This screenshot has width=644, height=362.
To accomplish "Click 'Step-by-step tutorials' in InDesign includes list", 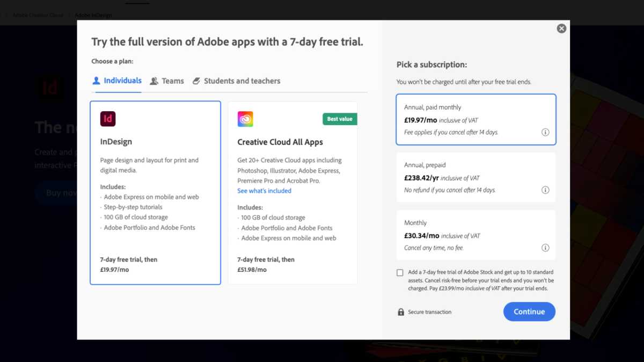I will point(133,207).
